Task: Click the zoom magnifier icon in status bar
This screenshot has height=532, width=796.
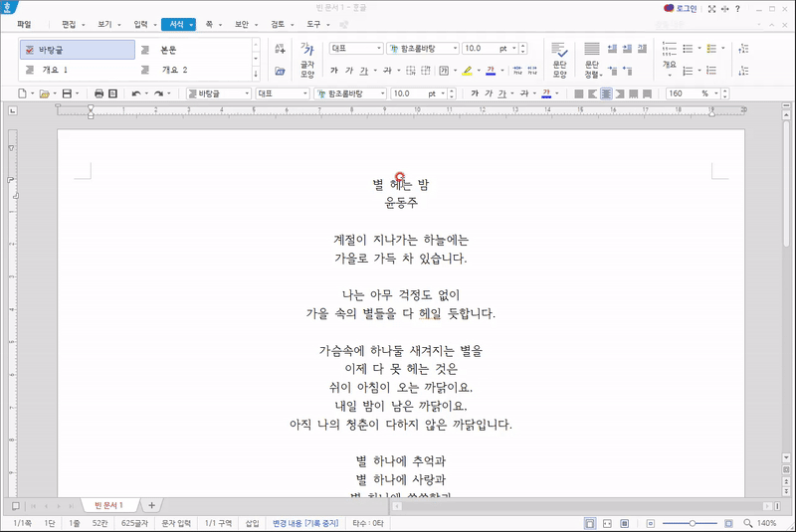Action: coord(748,523)
